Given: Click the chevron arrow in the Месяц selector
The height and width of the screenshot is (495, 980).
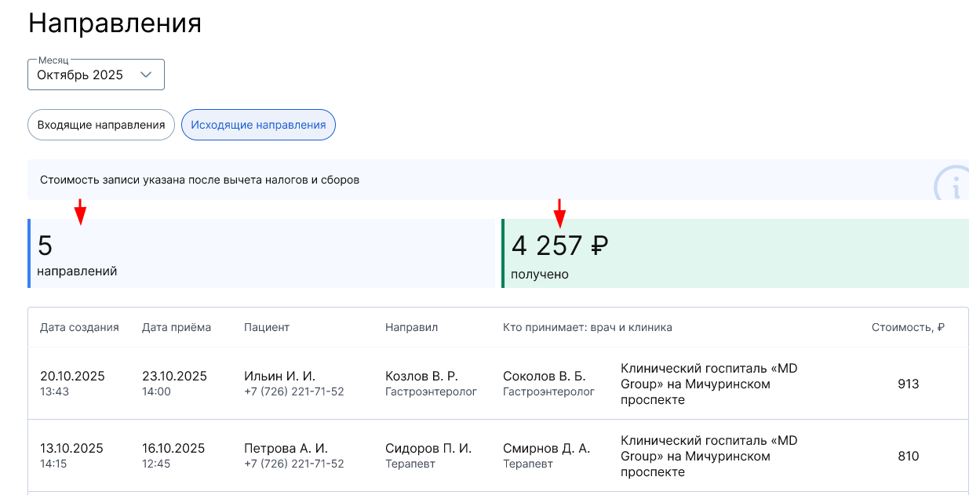Looking at the screenshot, I should (145, 75).
